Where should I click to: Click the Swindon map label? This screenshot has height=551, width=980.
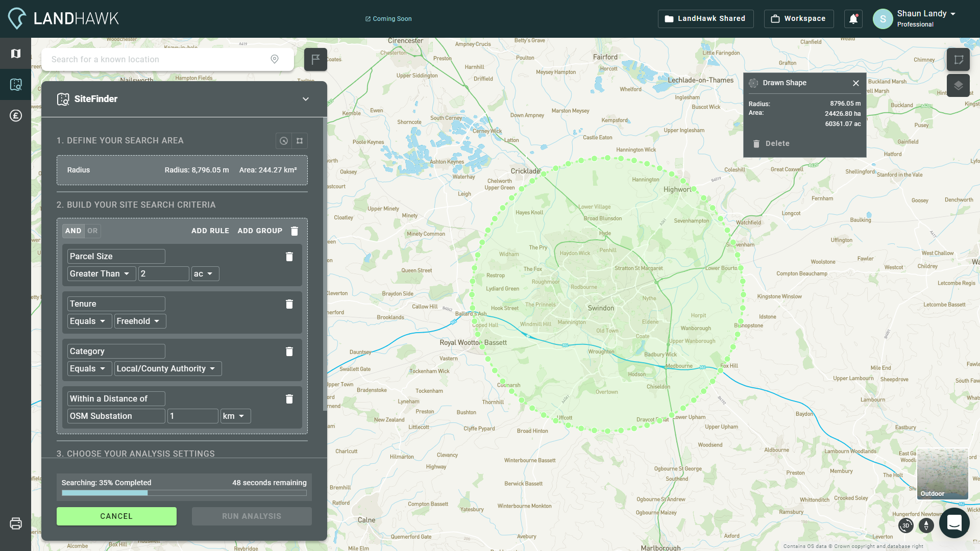[601, 308]
